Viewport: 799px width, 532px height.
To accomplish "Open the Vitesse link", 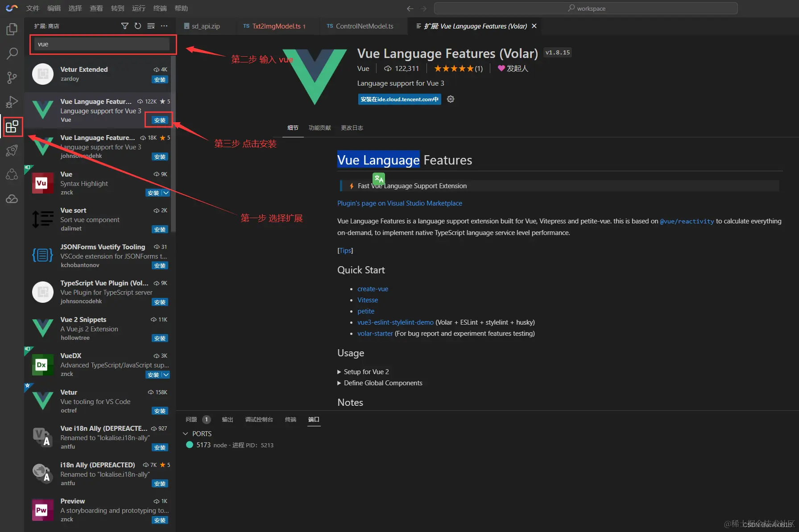I will coord(368,300).
